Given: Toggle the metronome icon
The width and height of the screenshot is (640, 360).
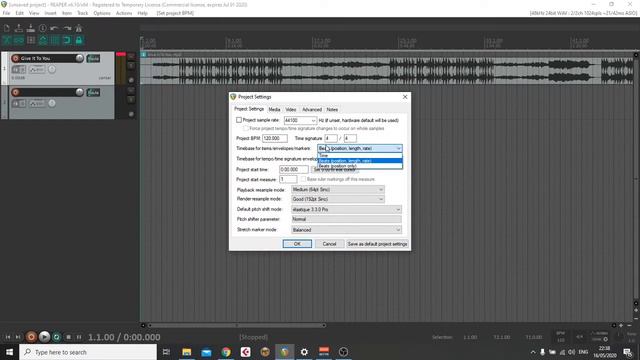Looking at the screenshot, I should click(x=79, y=28).
